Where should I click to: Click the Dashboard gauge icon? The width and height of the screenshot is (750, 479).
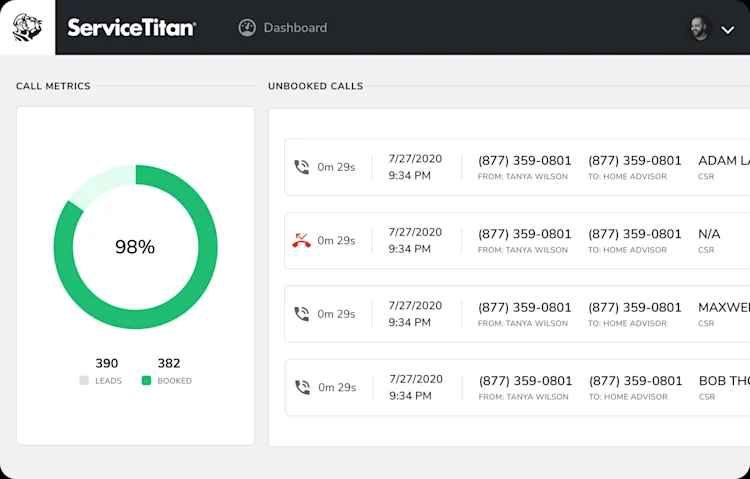[x=247, y=28]
